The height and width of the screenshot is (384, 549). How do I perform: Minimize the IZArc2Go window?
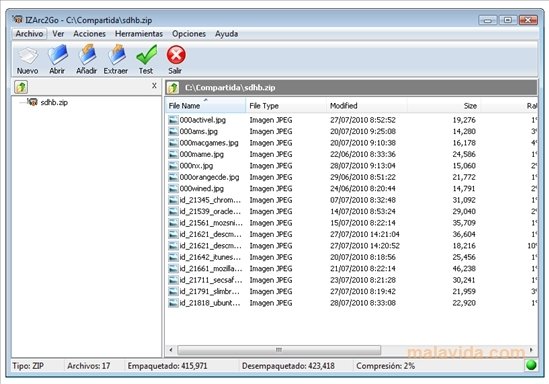[x=487, y=20]
